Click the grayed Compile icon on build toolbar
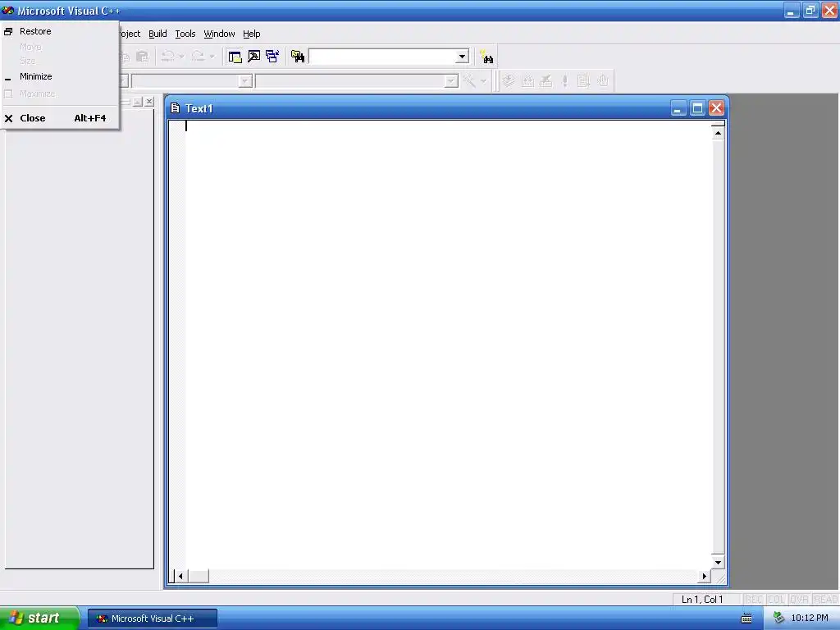 coord(509,81)
